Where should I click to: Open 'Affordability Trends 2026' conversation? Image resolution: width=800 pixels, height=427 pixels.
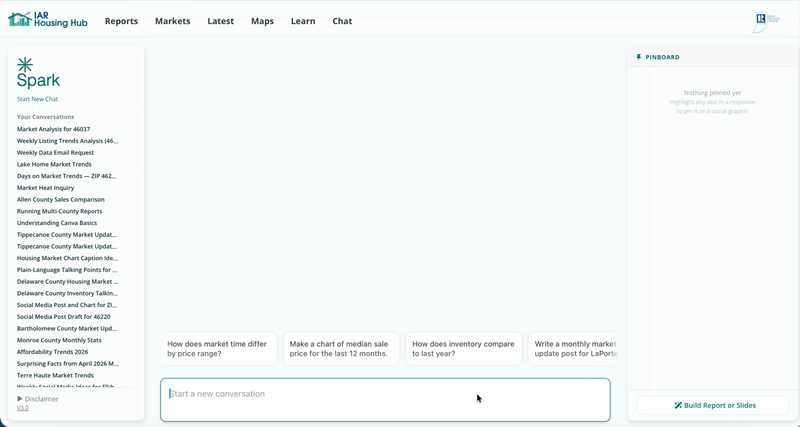click(x=52, y=352)
